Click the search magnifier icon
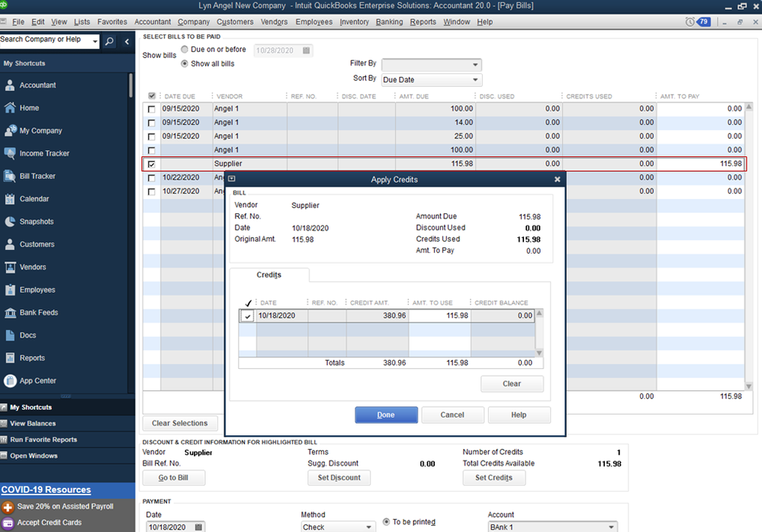 click(110, 41)
